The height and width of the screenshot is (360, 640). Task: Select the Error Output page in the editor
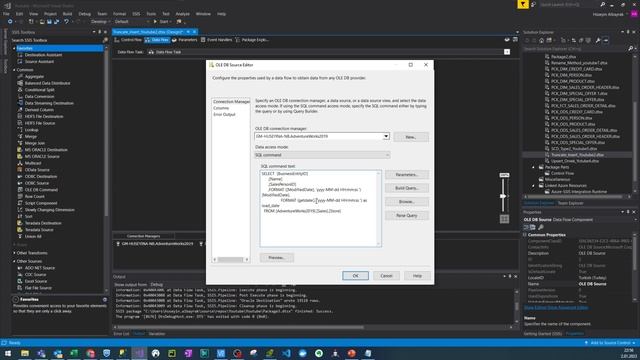[x=224, y=115]
